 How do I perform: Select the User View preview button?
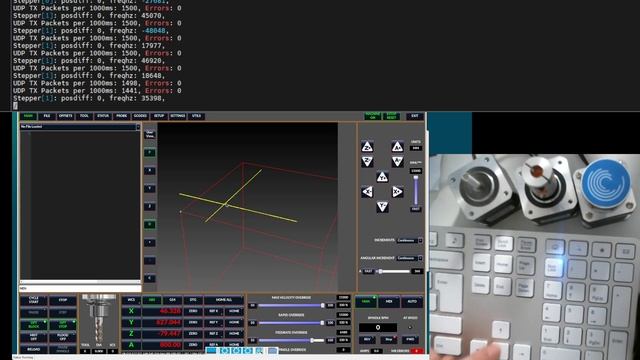(x=150, y=134)
